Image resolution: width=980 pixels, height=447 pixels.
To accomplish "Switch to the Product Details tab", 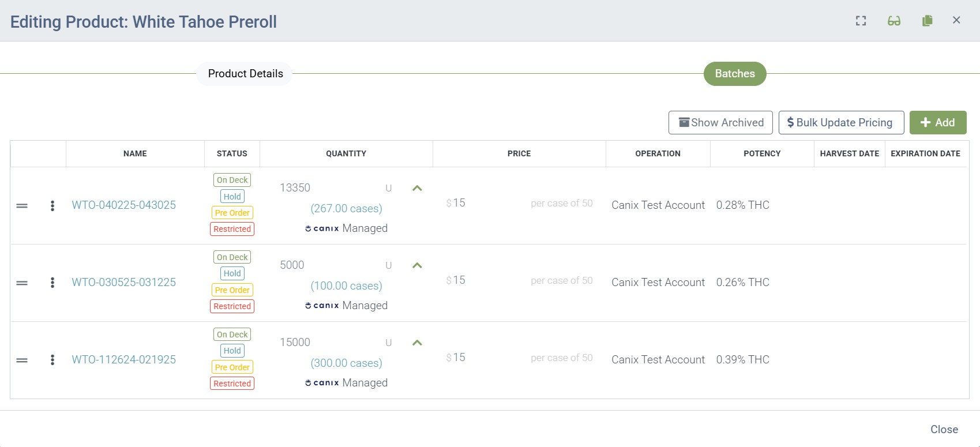I will point(245,74).
